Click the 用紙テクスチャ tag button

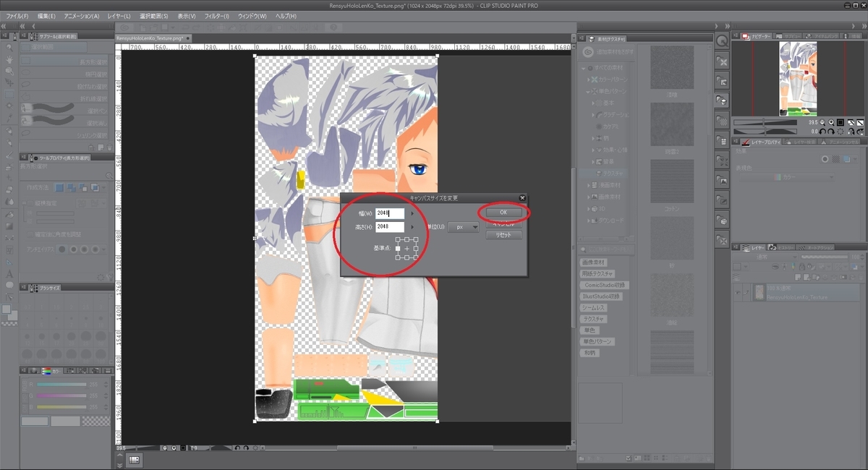pyautogui.click(x=597, y=273)
